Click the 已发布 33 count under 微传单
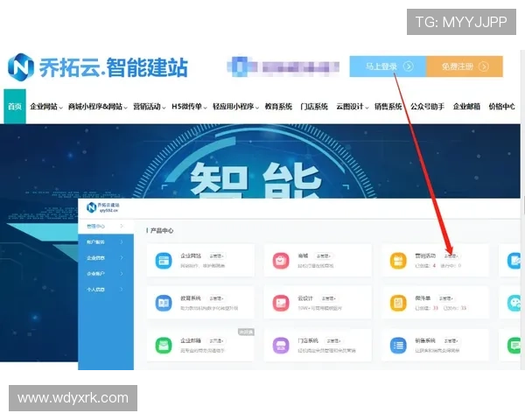525x420 pixels. (x=455, y=308)
